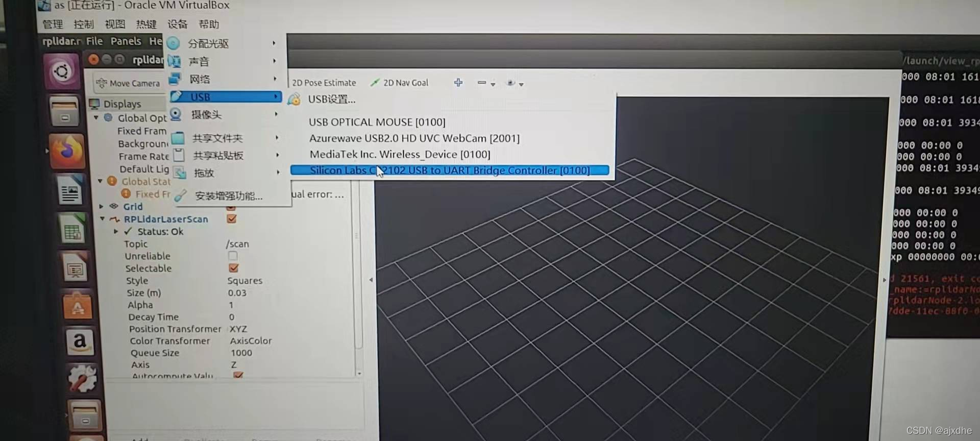The image size is (980, 441).
Task: Open the 视图 menu in VirtualBox
Action: click(115, 24)
